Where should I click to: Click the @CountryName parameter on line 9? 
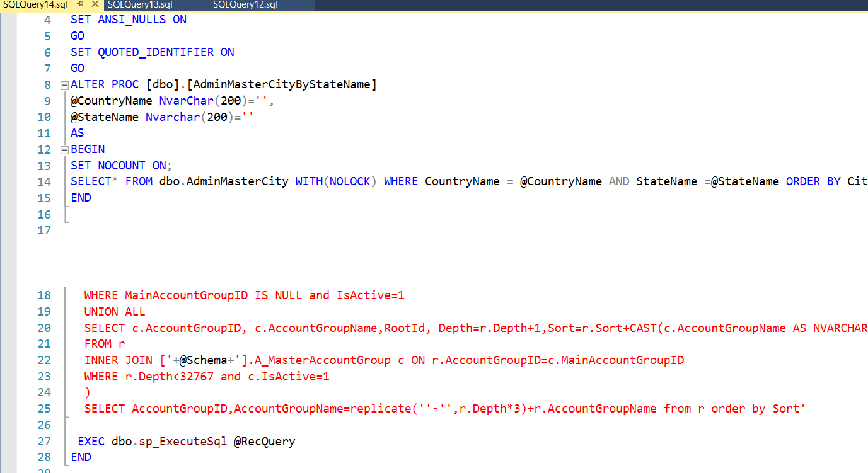pos(112,100)
